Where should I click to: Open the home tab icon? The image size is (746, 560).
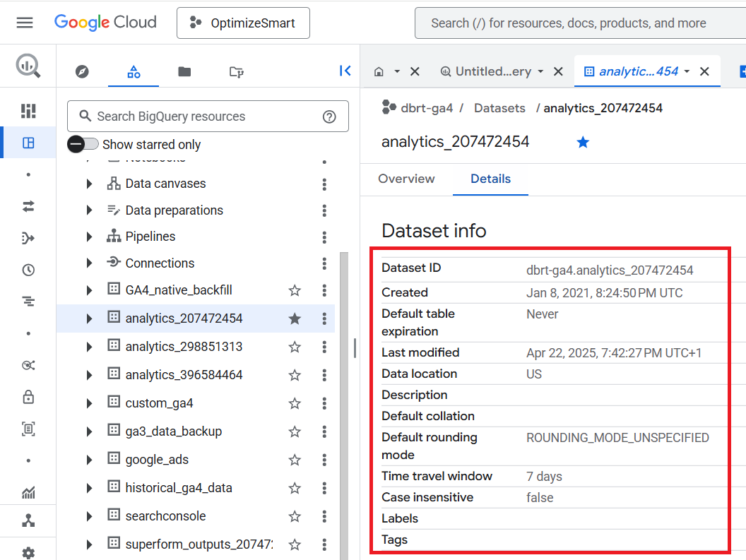point(379,71)
